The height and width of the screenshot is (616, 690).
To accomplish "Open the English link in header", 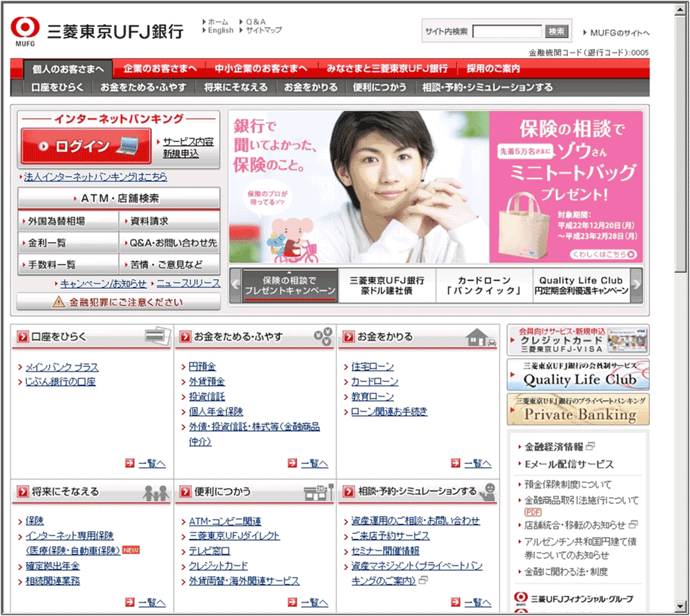I will tap(220, 30).
